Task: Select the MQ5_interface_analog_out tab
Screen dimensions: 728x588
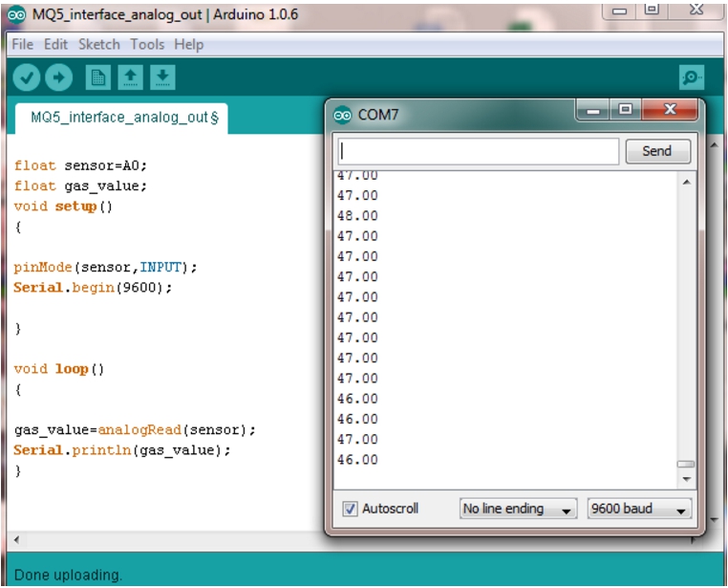Action: [x=121, y=118]
